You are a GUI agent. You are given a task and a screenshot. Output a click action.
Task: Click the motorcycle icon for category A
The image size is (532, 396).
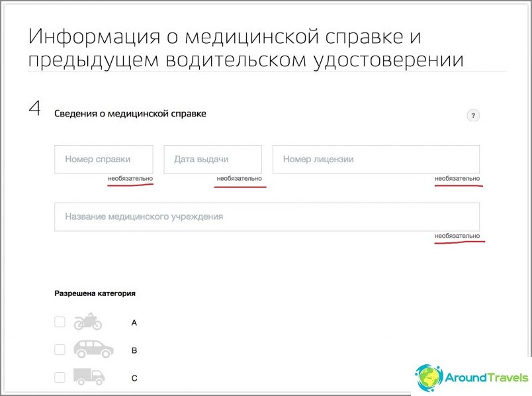(x=88, y=322)
